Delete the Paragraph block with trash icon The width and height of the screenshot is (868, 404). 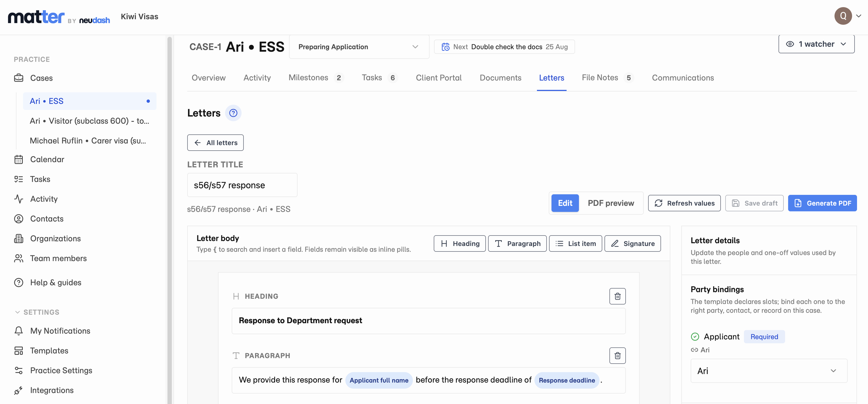point(617,355)
